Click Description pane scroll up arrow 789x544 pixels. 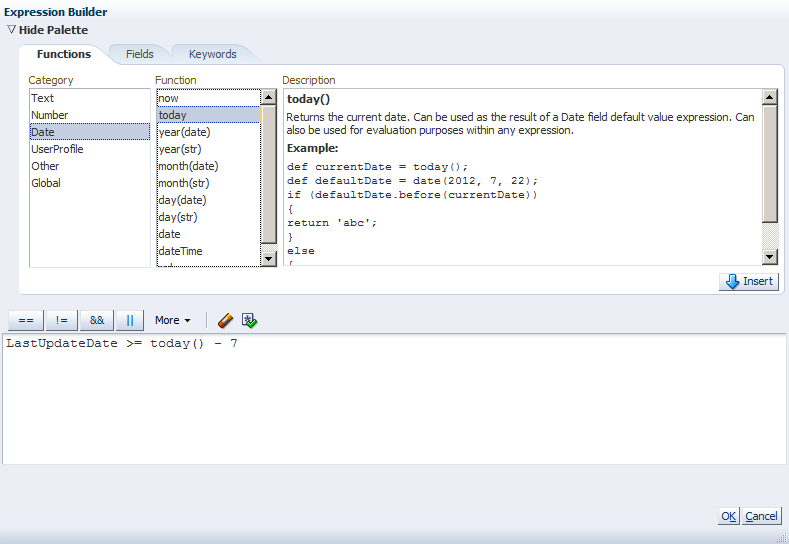pyautogui.click(x=770, y=97)
